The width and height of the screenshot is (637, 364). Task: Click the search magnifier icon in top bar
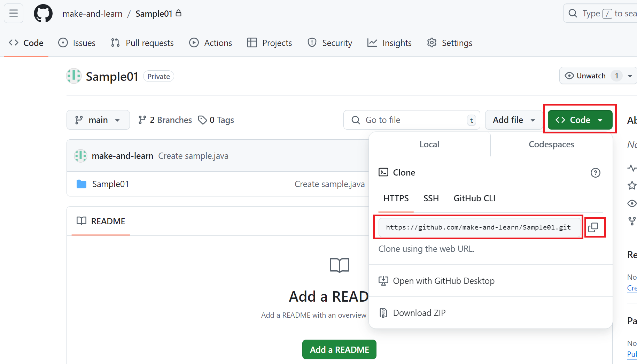(x=573, y=14)
